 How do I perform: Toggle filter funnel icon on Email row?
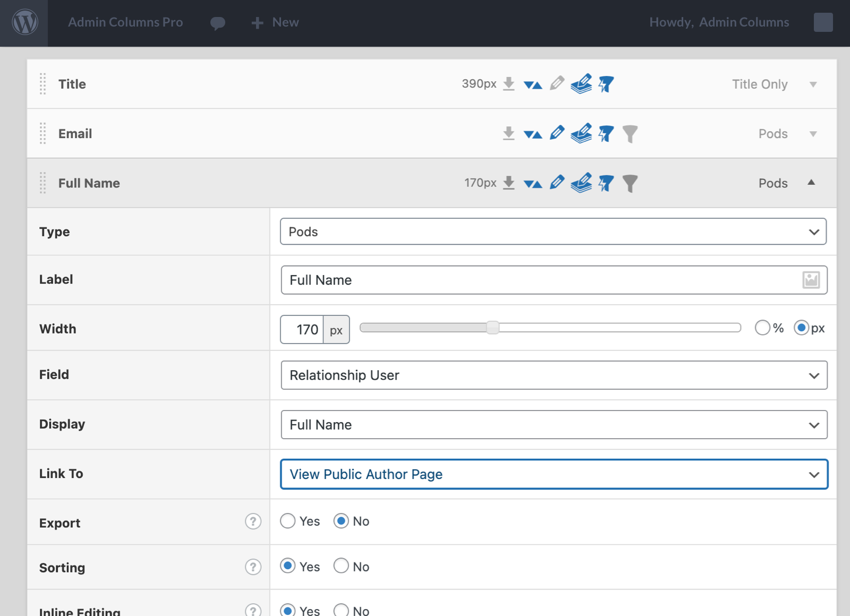[630, 134]
